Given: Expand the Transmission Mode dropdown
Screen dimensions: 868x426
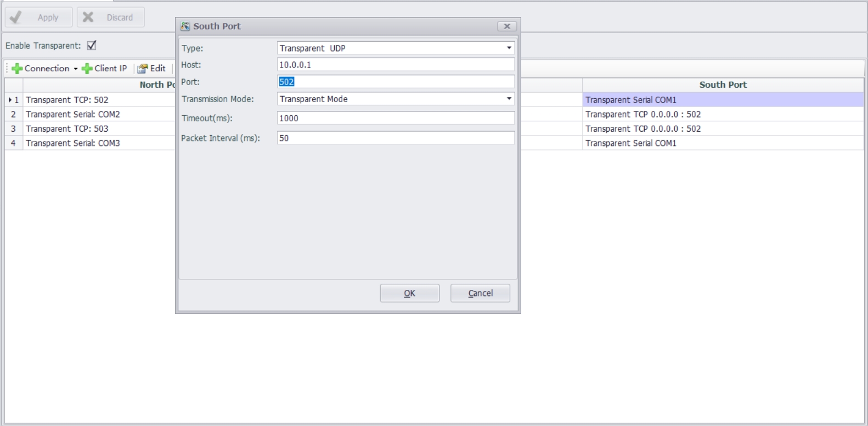Looking at the screenshot, I should coord(509,99).
